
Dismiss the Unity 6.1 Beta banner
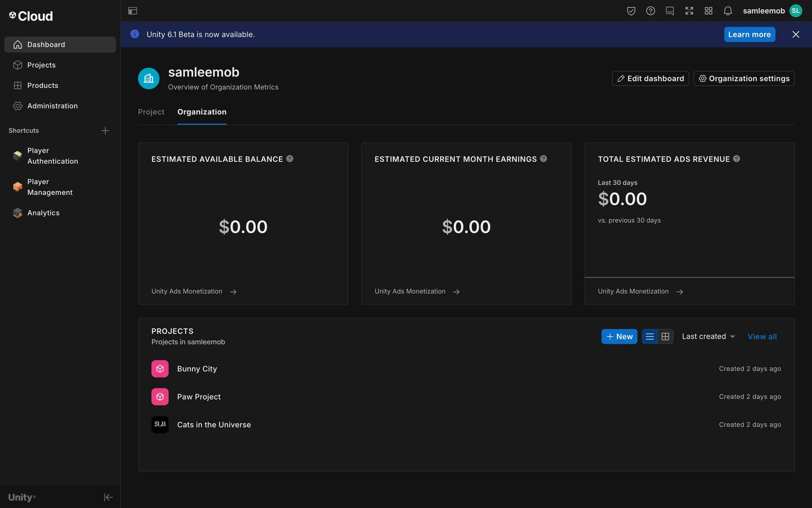pos(796,34)
